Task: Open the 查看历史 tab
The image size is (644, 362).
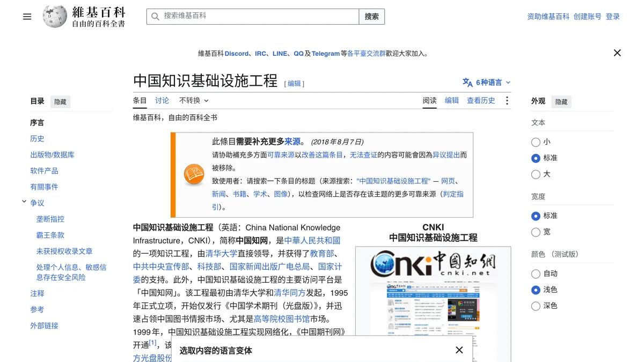Action: (x=481, y=100)
